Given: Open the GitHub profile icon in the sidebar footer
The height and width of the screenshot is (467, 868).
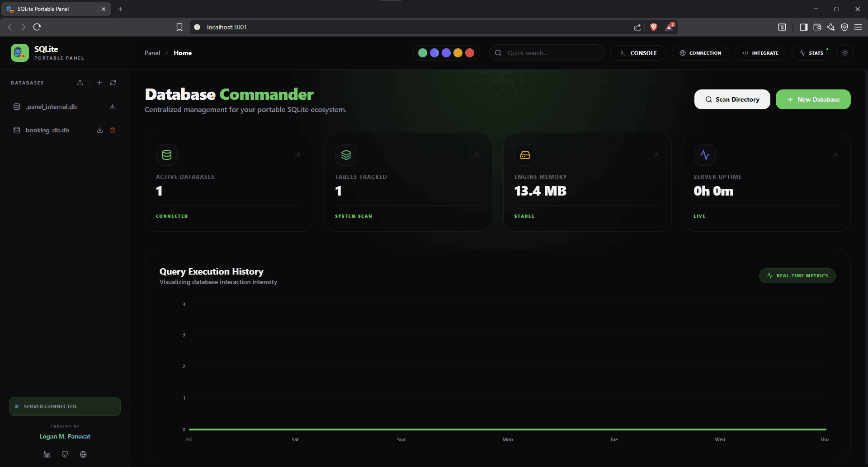Looking at the screenshot, I should (x=65, y=454).
